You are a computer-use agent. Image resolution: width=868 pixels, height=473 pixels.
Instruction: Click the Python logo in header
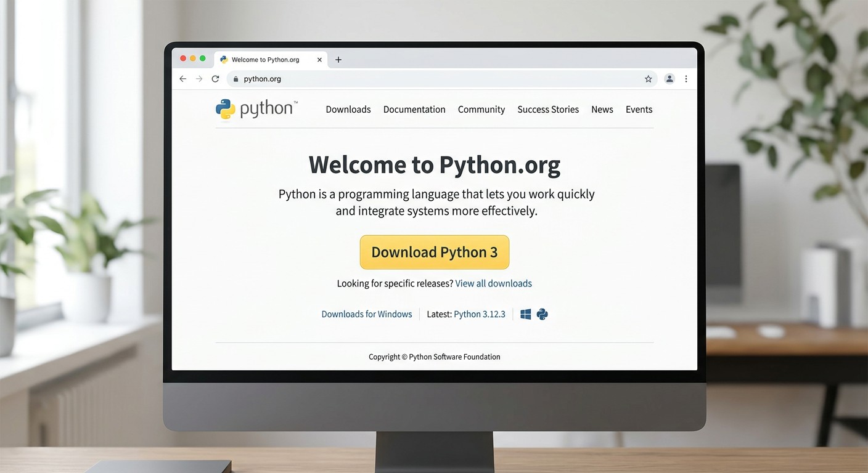point(256,109)
